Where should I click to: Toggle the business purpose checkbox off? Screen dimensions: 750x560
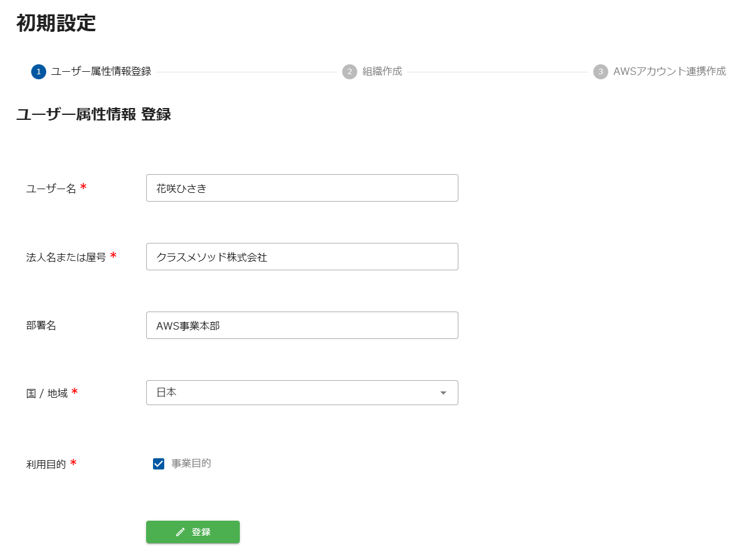tap(159, 463)
